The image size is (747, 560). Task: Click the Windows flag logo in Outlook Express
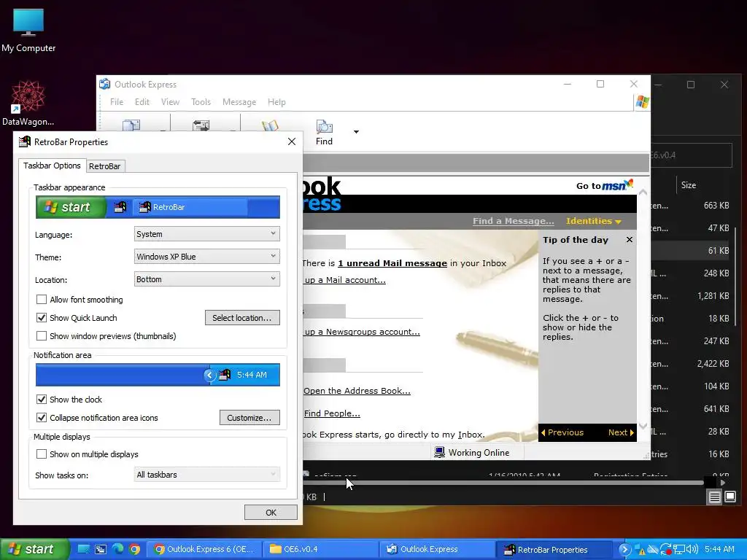click(642, 102)
